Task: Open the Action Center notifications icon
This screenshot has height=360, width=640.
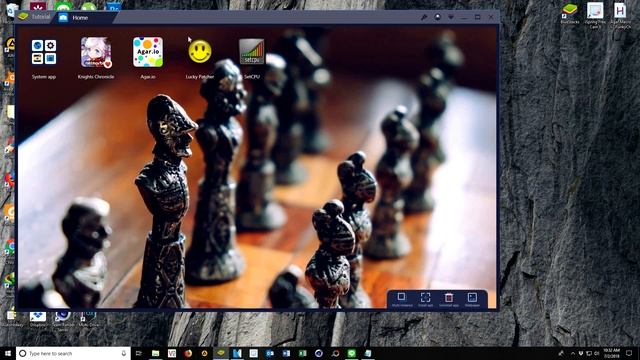Action: click(629, 353)
